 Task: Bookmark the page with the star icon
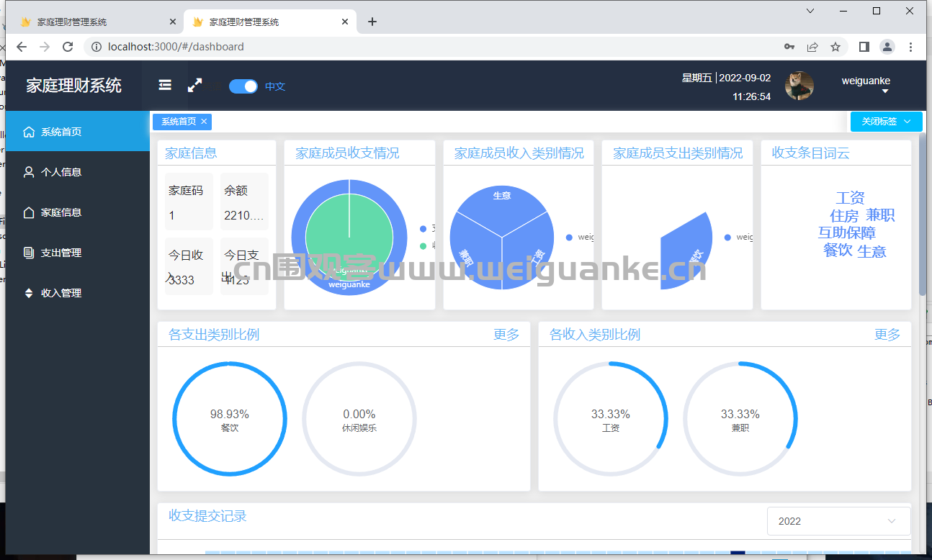835,47
